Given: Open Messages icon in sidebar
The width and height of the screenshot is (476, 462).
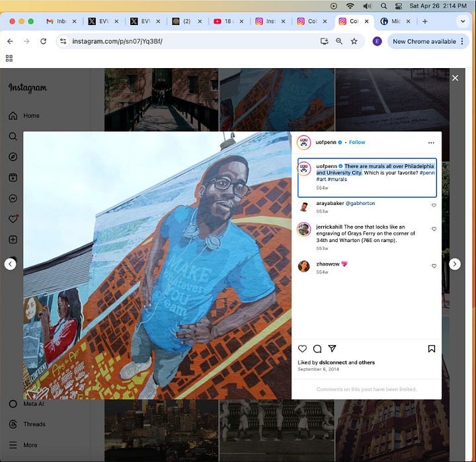Looking at the screenshot, I should tap(13, 198).
